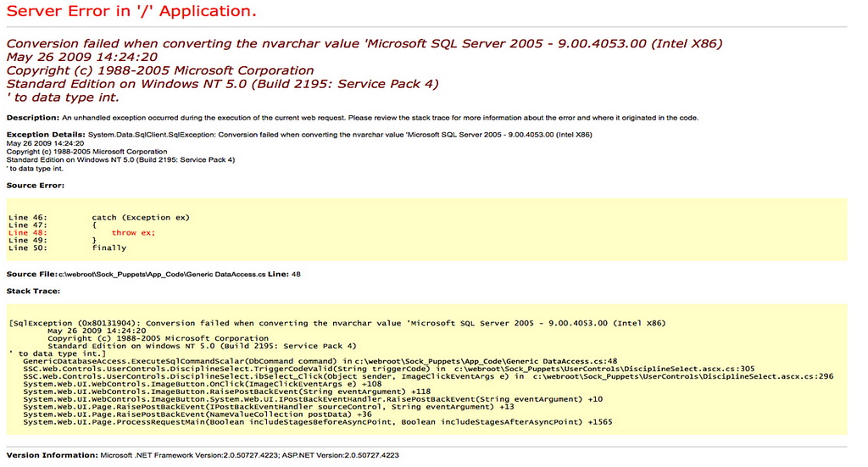Select the path "c:\webroot\Sock_Puppets\App_Code\Generic DataAccess.cs" beside Source File

pos(162,275)
